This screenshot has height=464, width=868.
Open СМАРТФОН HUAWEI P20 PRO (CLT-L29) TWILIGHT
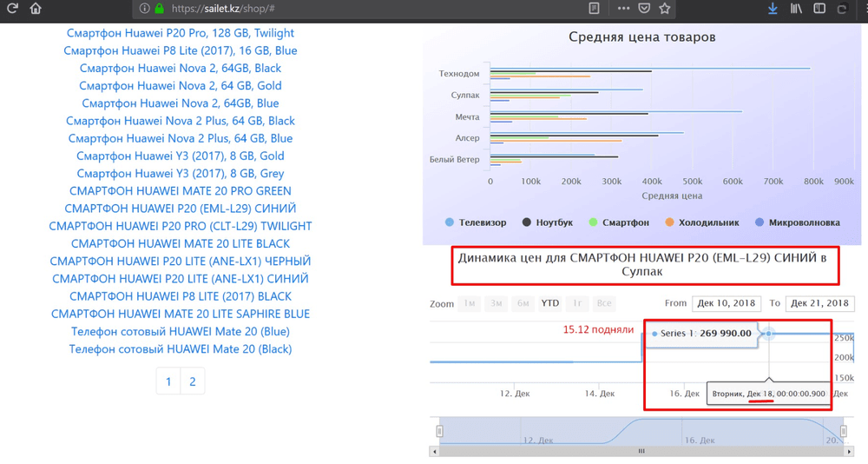pos(181,226)
